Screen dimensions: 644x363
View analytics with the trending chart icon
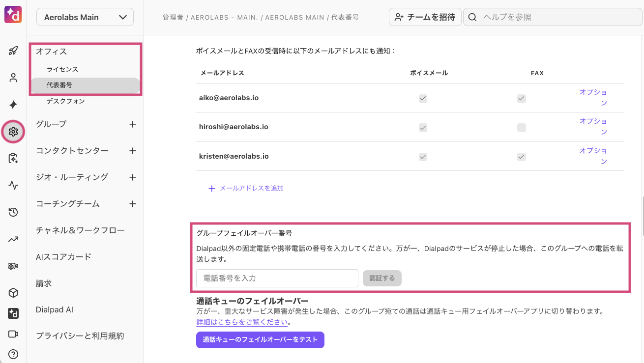point(13,239)
